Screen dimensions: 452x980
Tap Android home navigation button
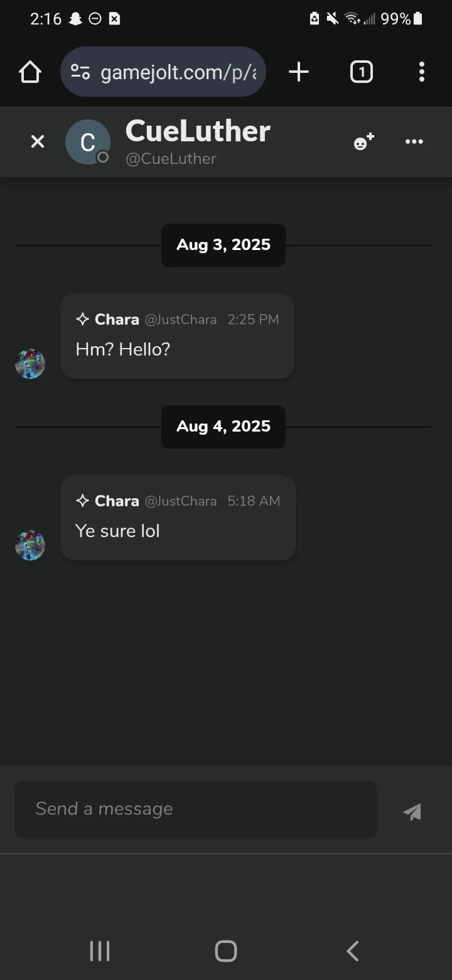coord(226,951)
